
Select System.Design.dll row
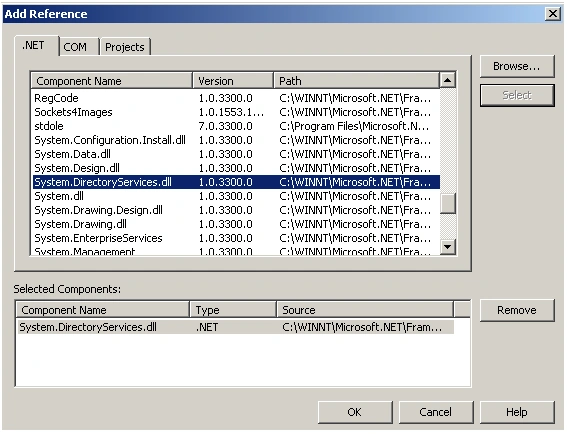click(x=236, y=168)
